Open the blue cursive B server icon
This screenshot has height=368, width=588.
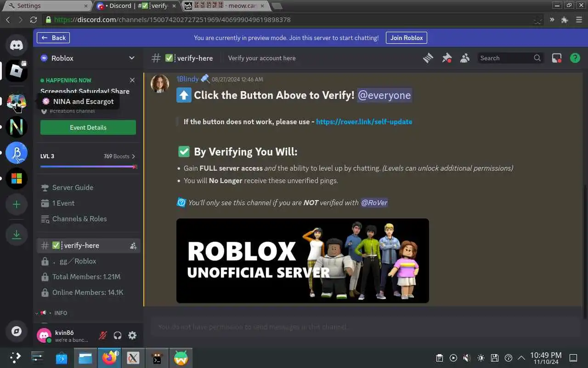click(17, 153)
